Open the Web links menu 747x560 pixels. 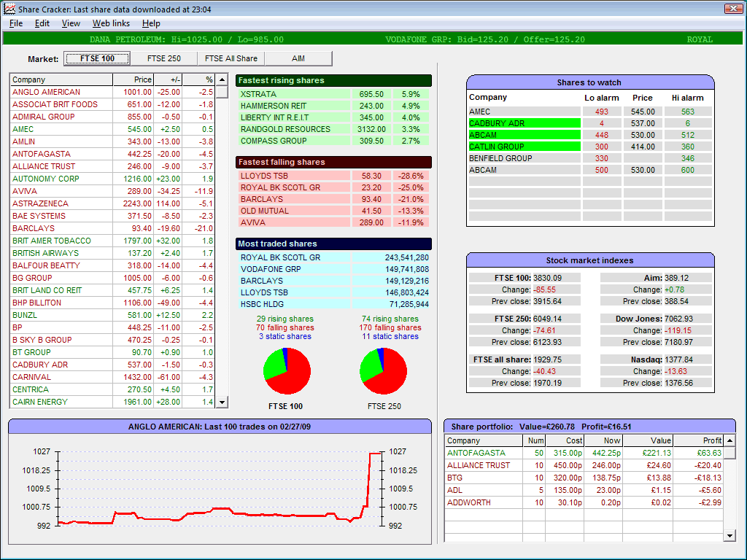pyautogui.click(x=111, y=23)
